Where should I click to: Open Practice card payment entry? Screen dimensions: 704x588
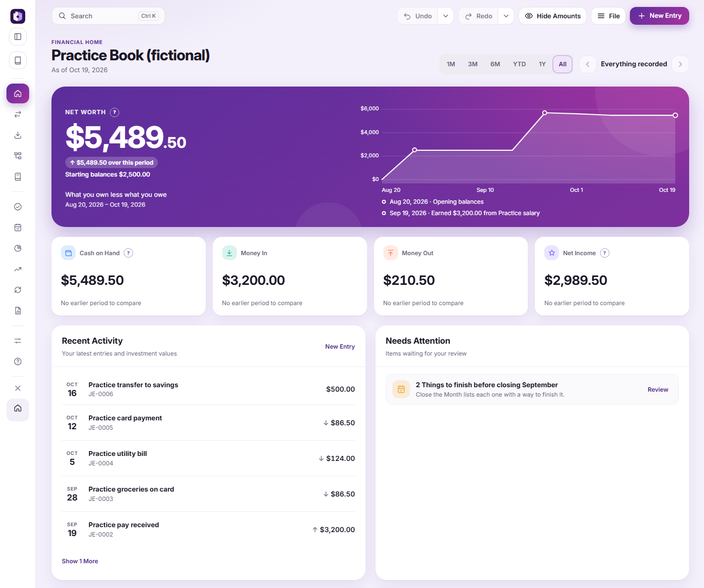point(208,423)
